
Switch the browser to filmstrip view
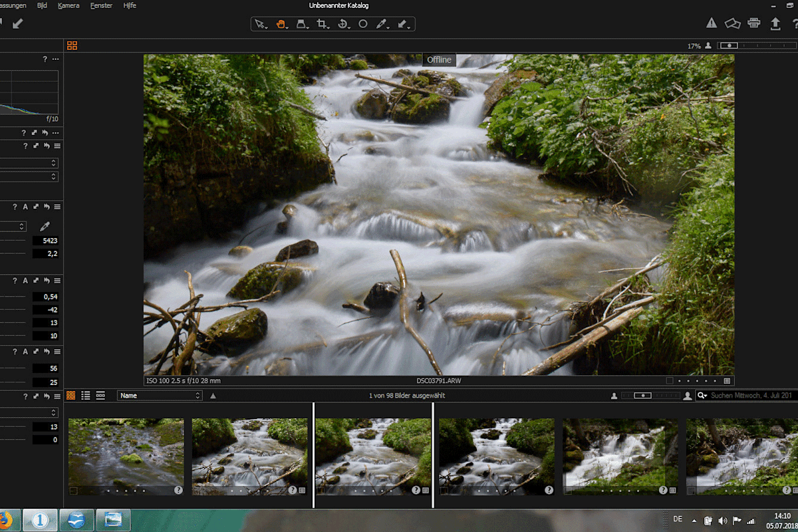(x=102, y=395)
